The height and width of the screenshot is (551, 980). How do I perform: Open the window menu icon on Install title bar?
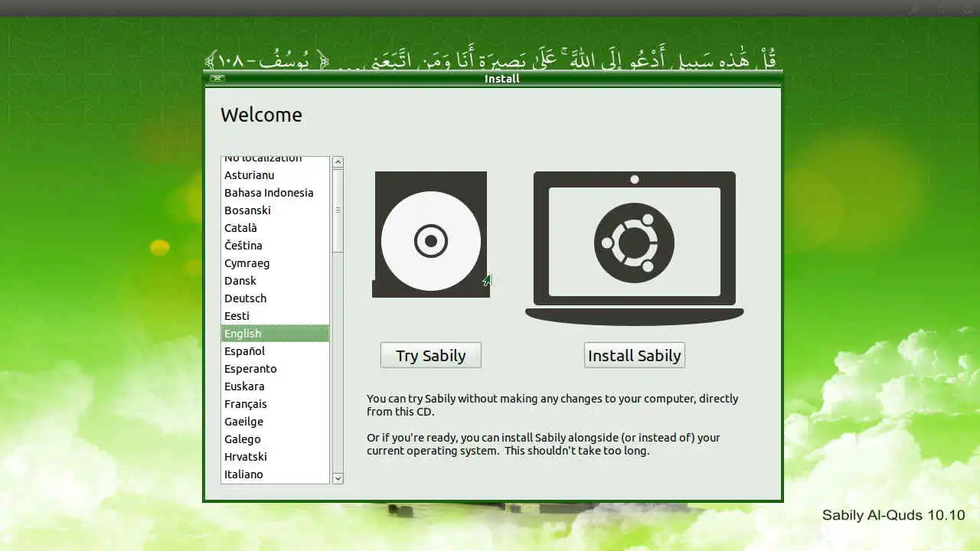217,78
